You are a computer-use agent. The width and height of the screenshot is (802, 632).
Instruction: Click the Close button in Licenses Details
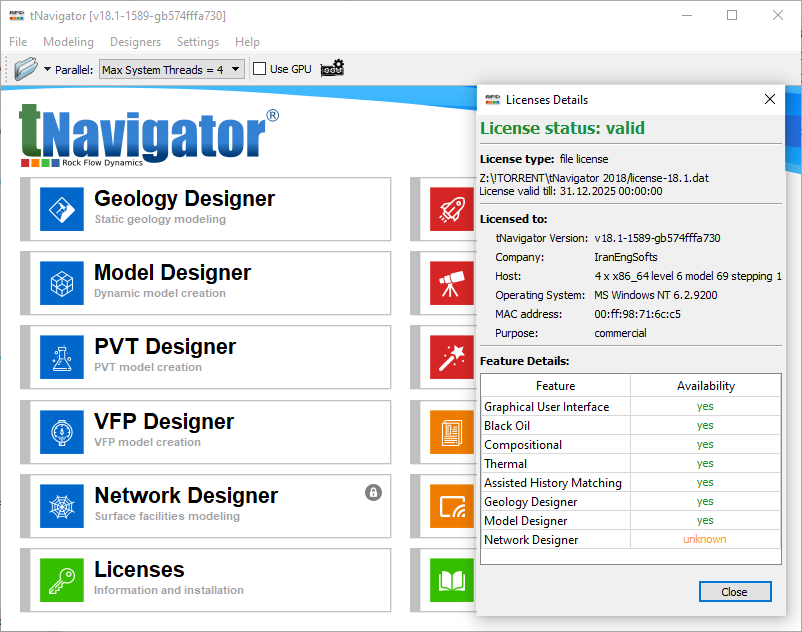[735, 592]
